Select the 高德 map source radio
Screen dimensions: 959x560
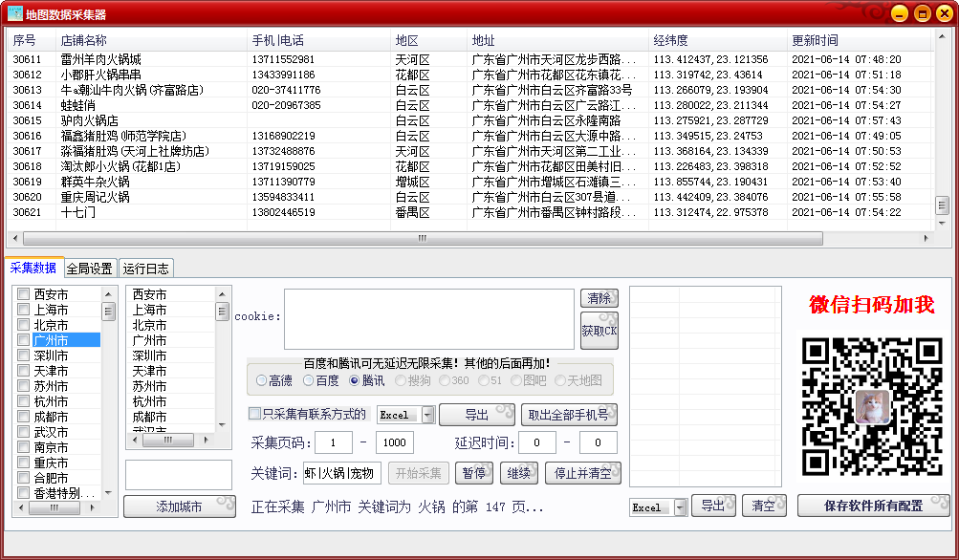click(262, 380)
